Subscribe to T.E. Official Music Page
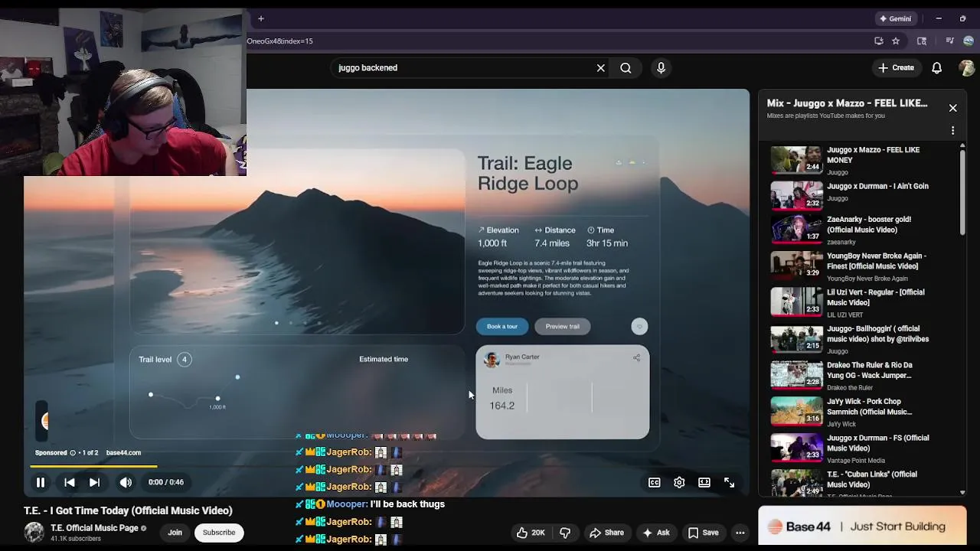This screenshot has height=551, width=980. pyautogui.click(x=219, y=533)
